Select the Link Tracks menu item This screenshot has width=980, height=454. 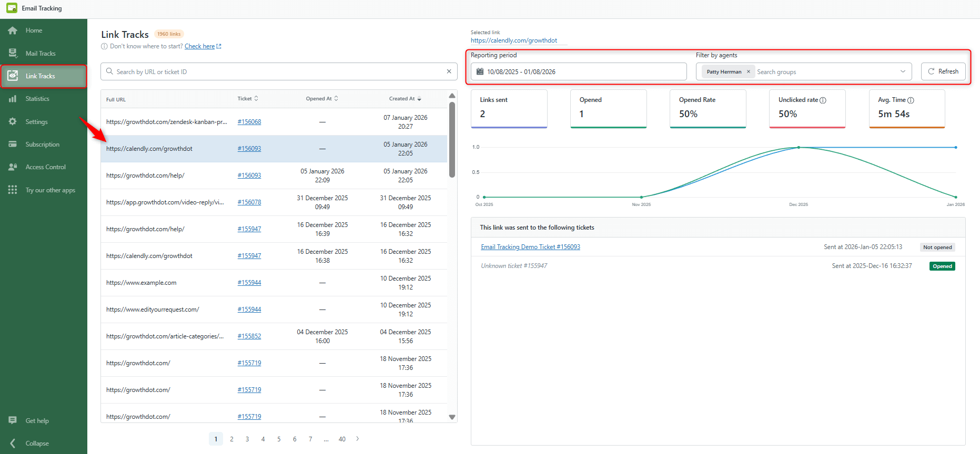click(x=41, y=76)
